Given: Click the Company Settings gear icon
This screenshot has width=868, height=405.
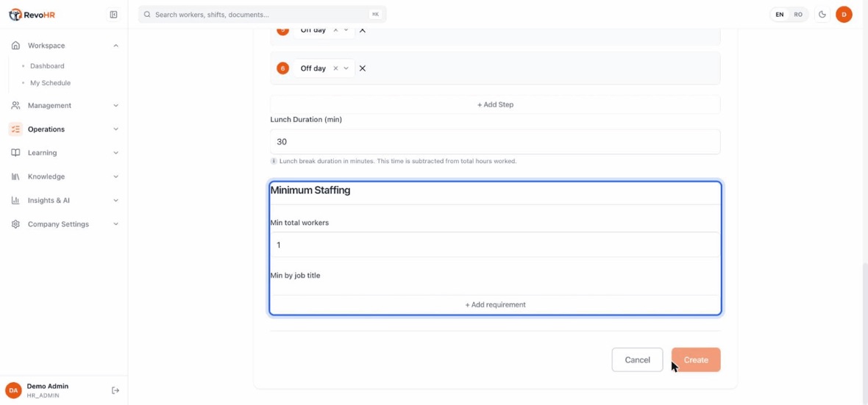Looking at the screenshot, I should pos(15,224).
